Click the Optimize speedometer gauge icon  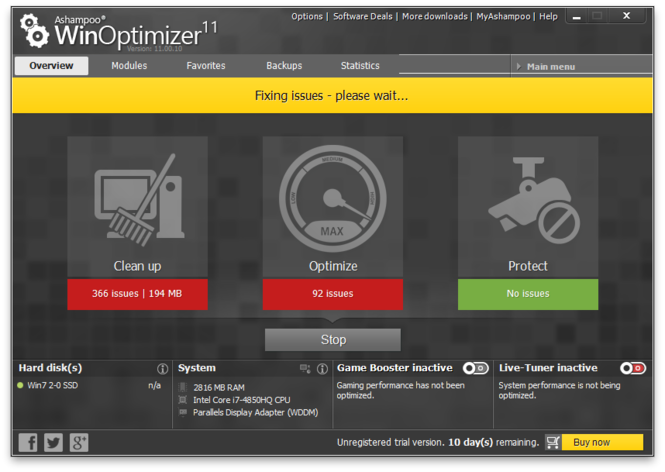coord(332,198)
